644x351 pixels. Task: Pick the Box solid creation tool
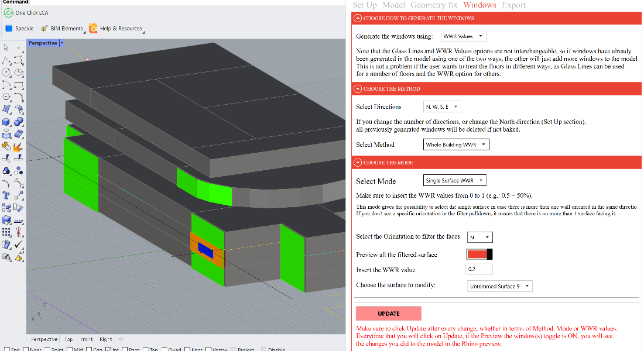tap(6, 122)
